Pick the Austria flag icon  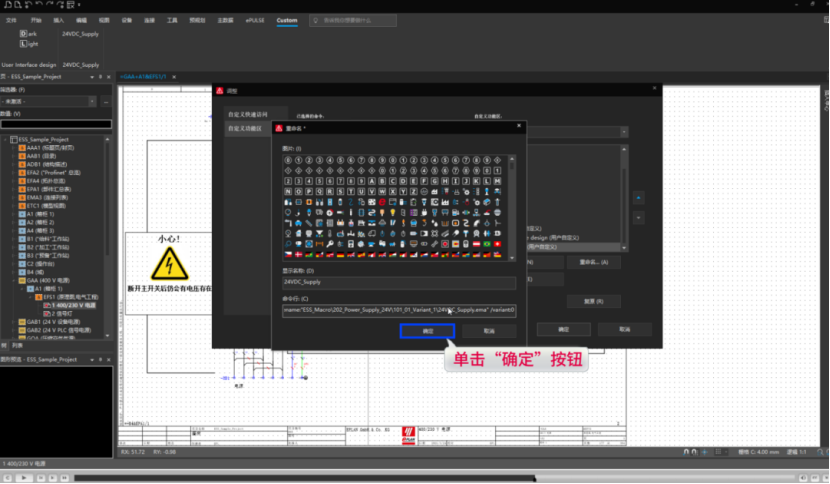tap(476, 244)
